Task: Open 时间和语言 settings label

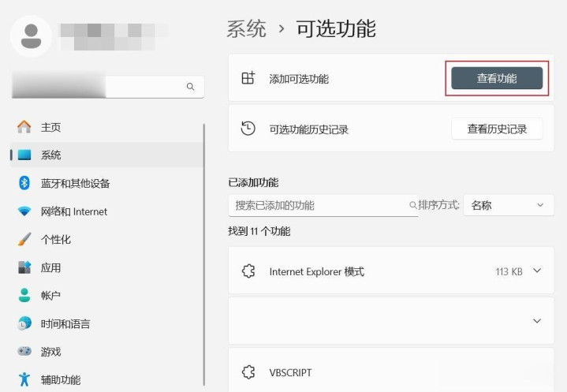Action: pos(65,323)
